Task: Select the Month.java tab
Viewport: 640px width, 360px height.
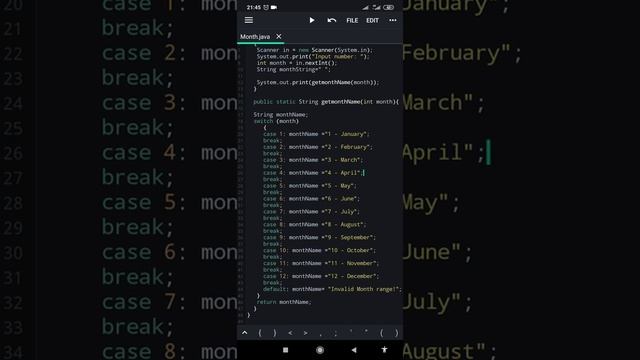Action: pos(255,37)
